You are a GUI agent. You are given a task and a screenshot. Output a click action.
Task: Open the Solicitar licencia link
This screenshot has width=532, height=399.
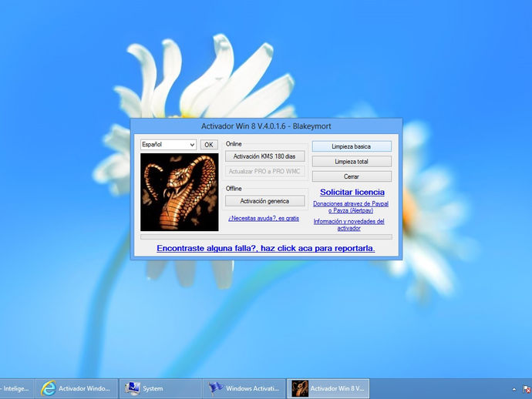352,192
